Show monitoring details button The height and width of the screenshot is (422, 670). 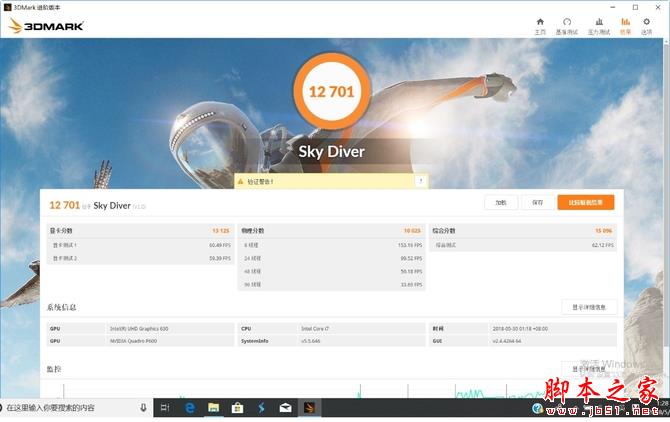(x=589, y=369)
